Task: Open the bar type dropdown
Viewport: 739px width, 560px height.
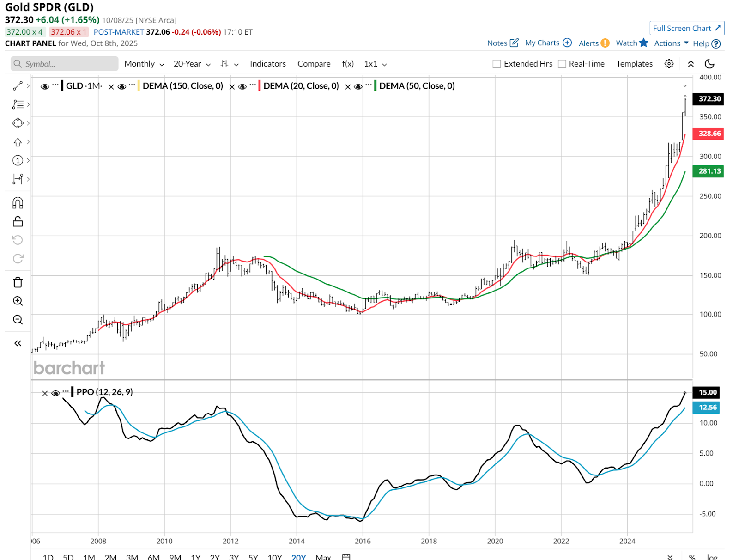Action: pyautogui.click(x=230, y=64)
